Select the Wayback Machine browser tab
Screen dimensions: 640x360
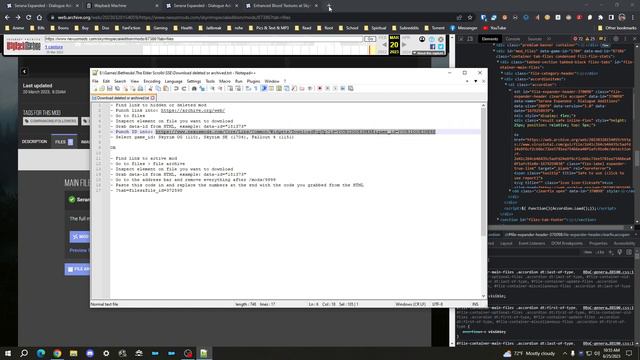click(x=121, y=6)
